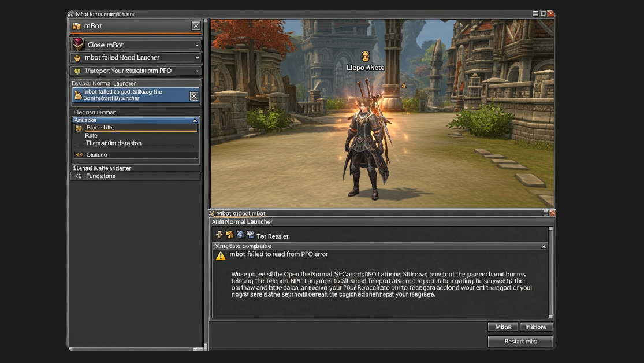
Task: Open the teleport PFO dropdown arrow
Action: pyautogui.click(x=197, y=71)
